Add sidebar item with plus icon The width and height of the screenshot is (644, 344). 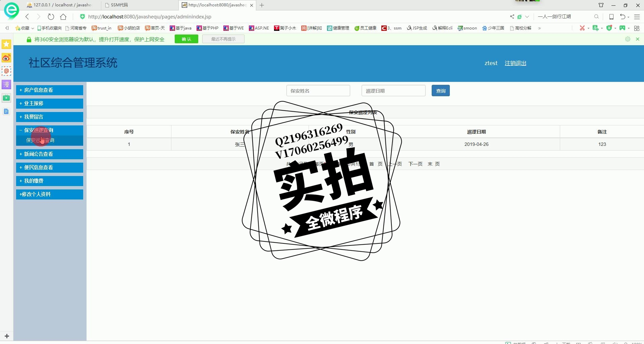coord(7,336)
